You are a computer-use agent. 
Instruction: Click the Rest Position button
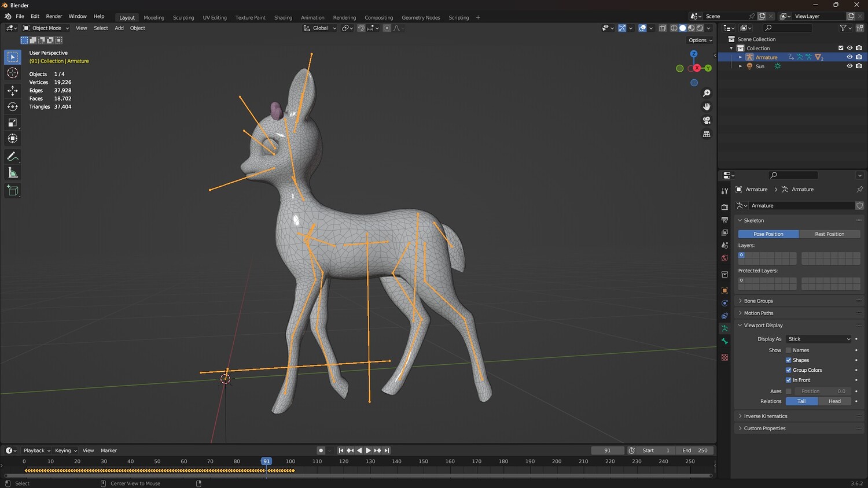click(830, 234)
